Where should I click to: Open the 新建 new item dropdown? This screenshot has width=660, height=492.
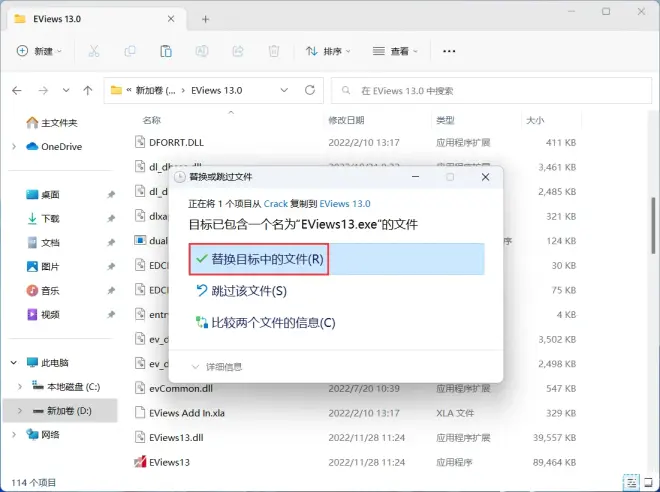tap(39, 51)
